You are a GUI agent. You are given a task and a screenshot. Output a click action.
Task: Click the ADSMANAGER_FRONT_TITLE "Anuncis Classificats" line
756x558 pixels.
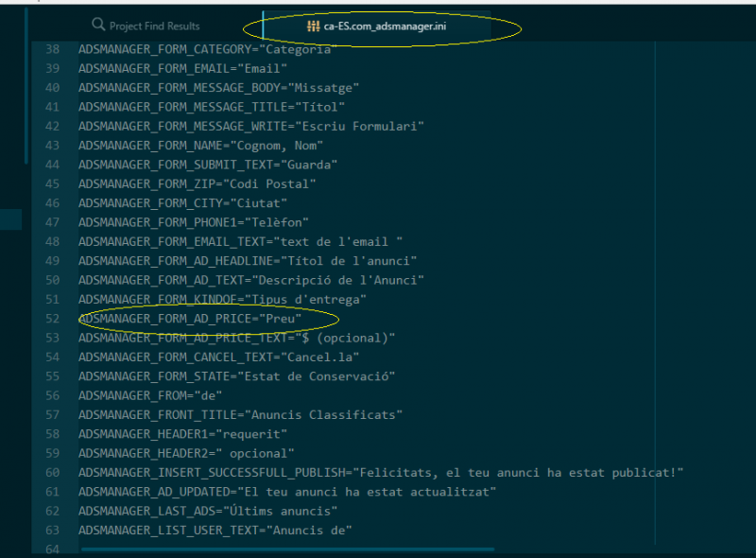click(x=240, y=414)
